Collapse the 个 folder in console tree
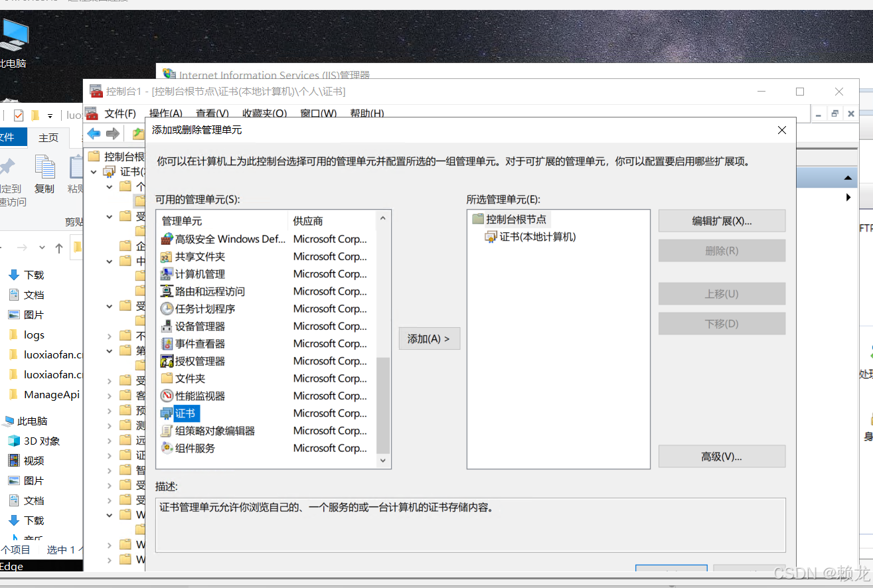873x588 pixels. click(x=110, y=186)
